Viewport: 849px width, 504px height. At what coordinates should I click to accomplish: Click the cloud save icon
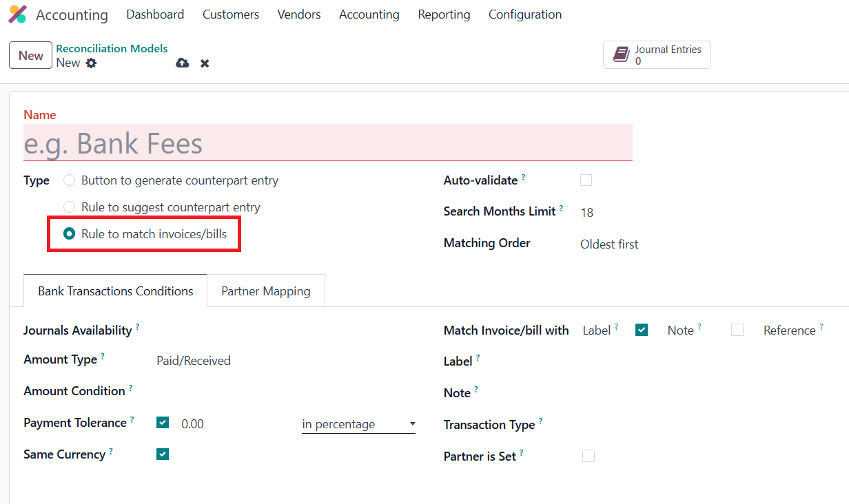pyautogui.click(x=182, y=63)
